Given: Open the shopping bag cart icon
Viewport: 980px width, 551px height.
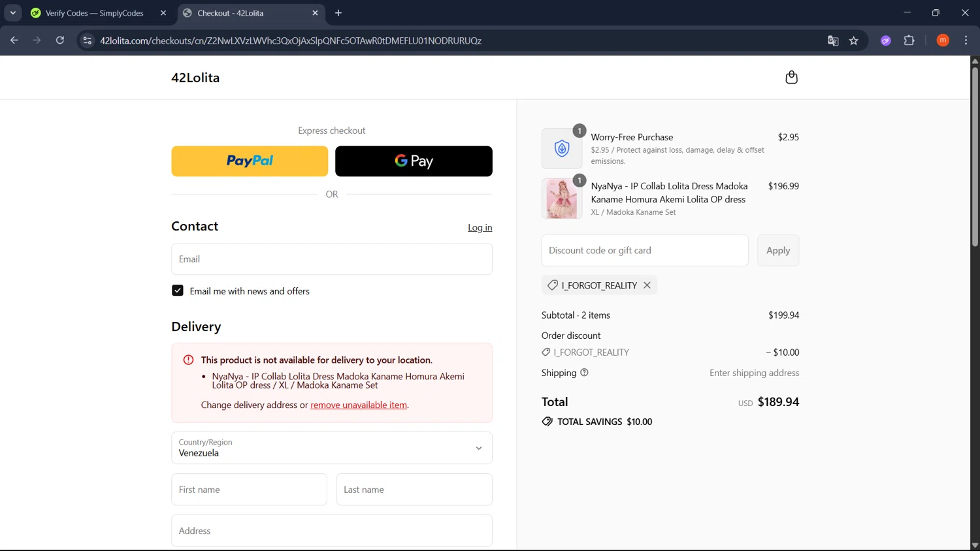Looking at the screenshot, I should click(791, 77).
